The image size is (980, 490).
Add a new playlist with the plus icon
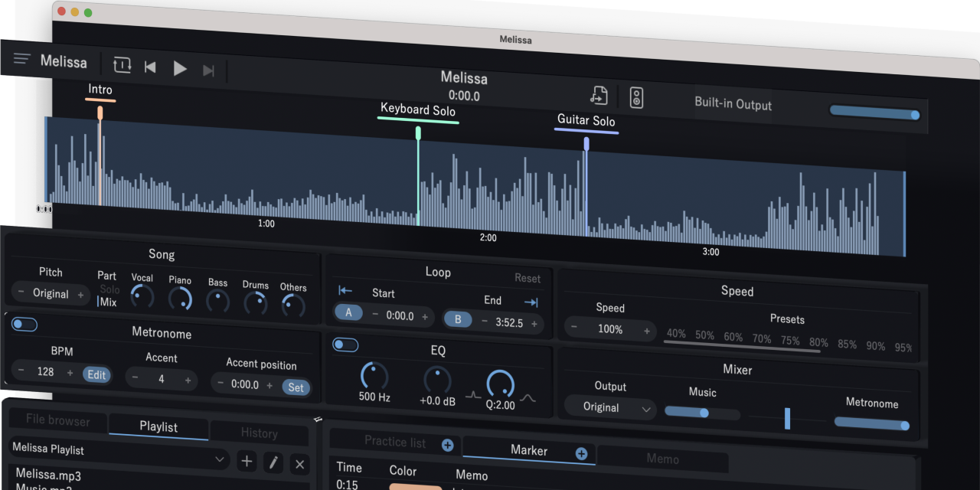click(247, 462)
